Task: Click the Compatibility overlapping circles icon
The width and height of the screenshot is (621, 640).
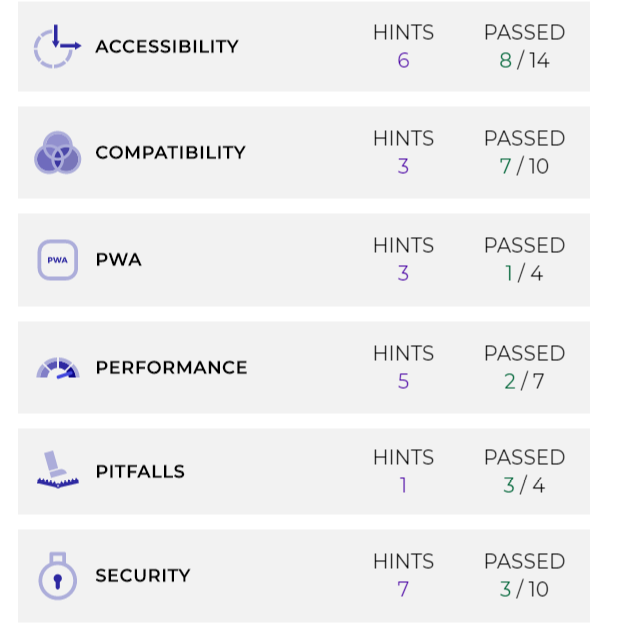Action: (x=58, y=153)
